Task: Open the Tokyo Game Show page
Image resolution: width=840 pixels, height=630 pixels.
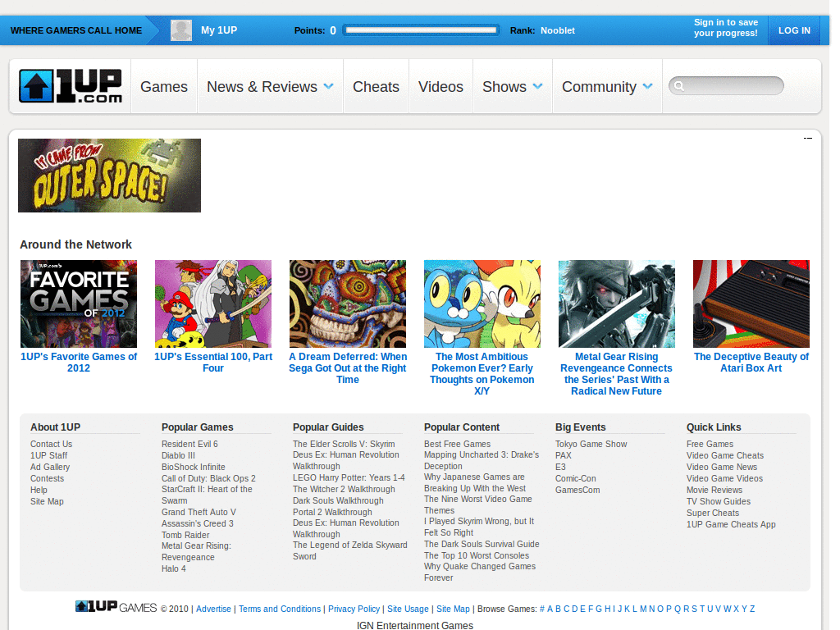Action: pos(591,444)
